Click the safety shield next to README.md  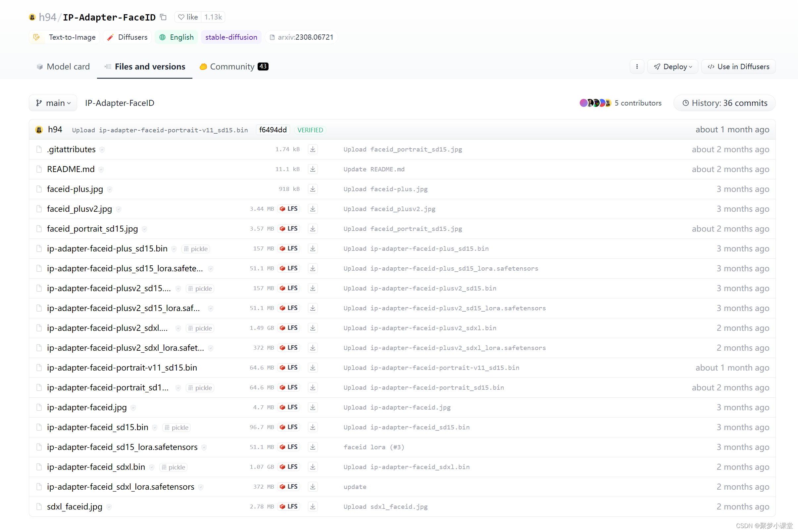[101, 169]
